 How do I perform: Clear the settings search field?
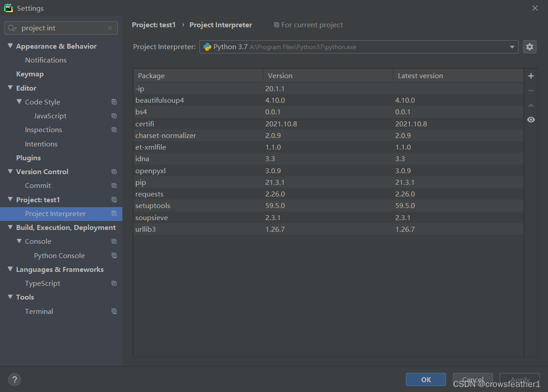(110, 28)
